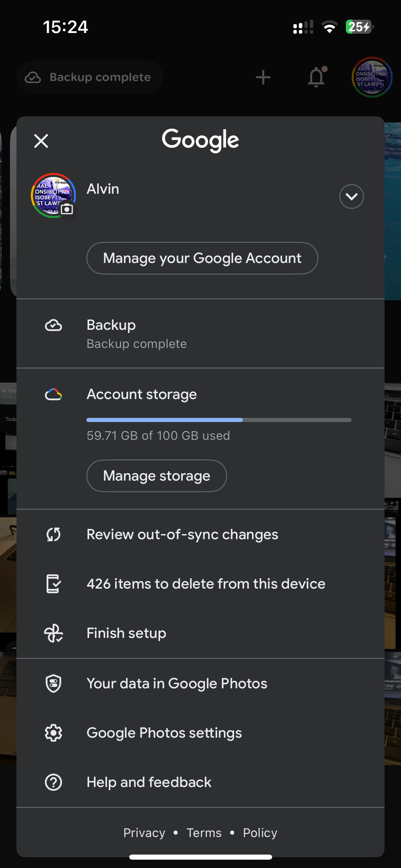Tap the Google Photos settings gear icon

53,733
